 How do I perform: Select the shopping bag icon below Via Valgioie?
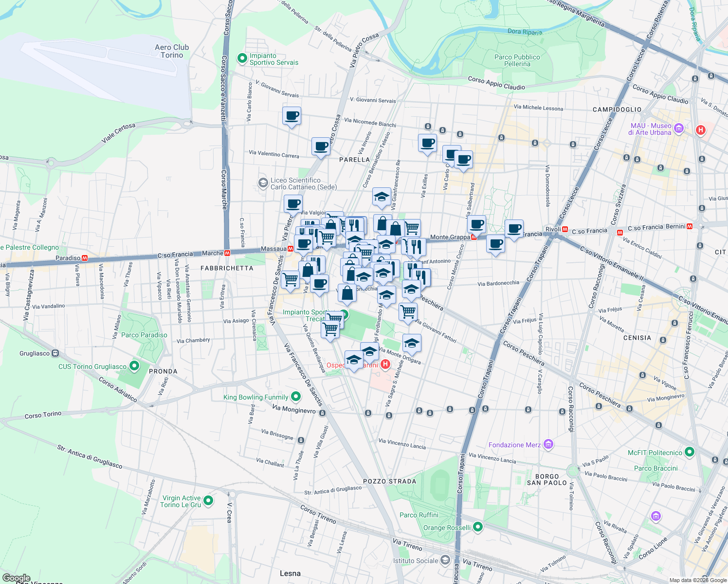330,224
